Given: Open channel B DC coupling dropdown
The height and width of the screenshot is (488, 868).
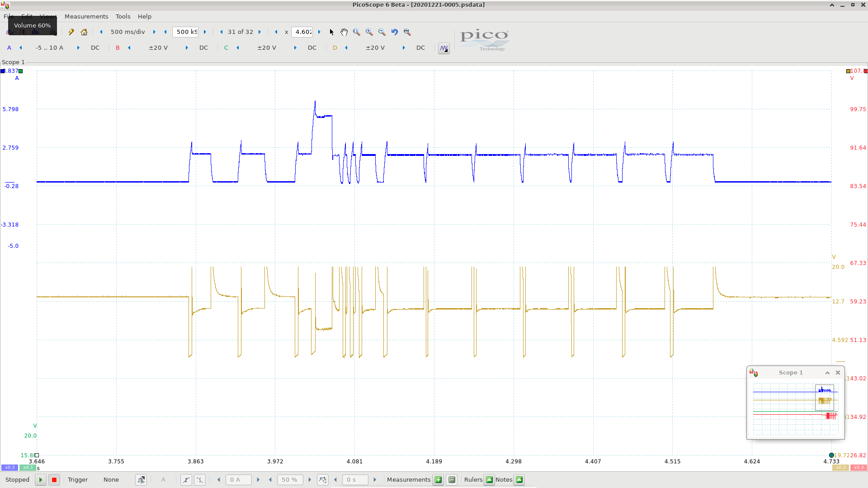Looking at the screenshot, I should [203, 48].
